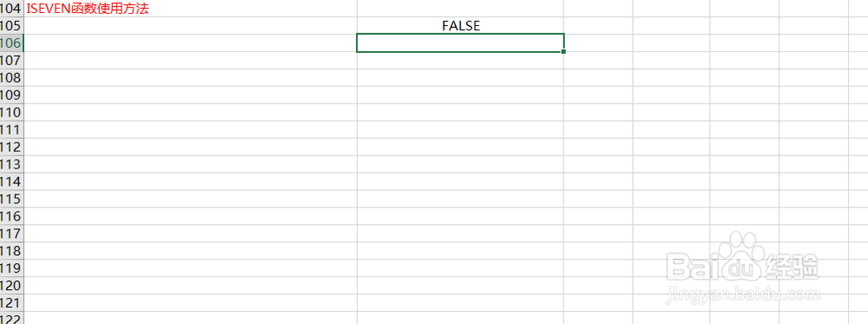Image resolution: width=868 pixels, height=324 pixels.
Task: Select row header 110
Action: [x=11, y=112]
